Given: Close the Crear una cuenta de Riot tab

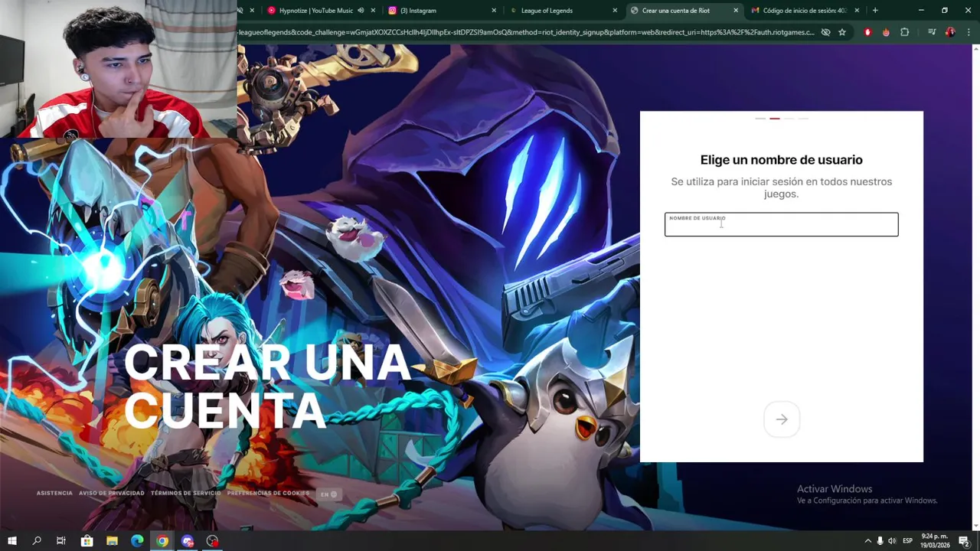Looking at the screenshot, I should (736, 11).
